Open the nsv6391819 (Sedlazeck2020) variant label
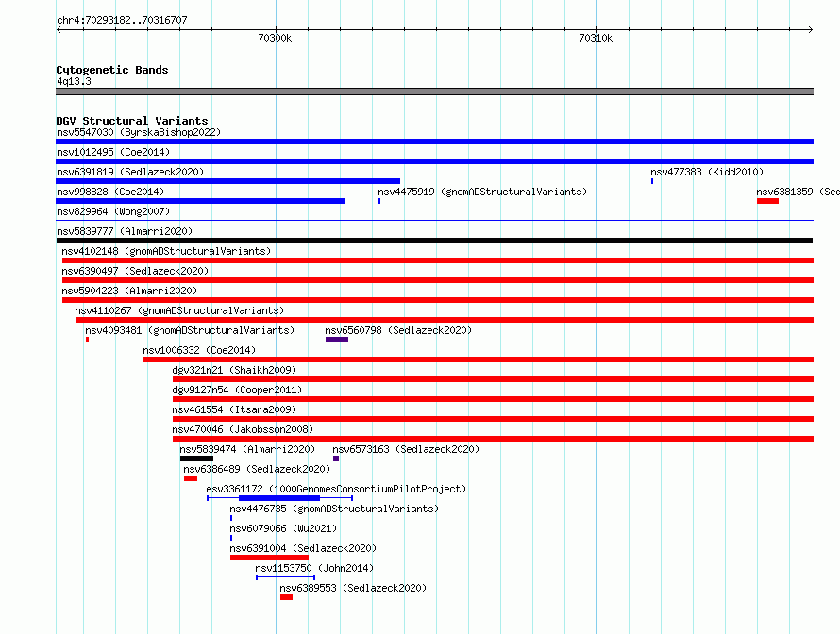 pyautogui.click(x=130, y=172)
